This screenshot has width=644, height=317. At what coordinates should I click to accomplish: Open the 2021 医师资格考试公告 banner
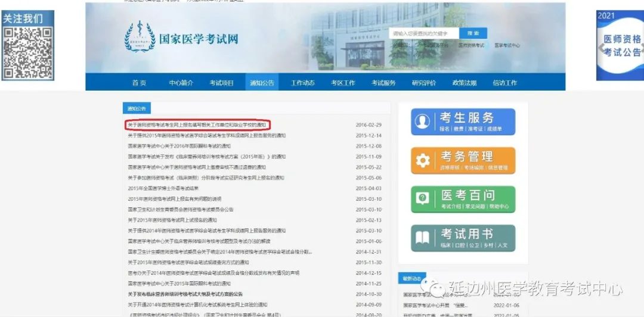tap(620, 45)
